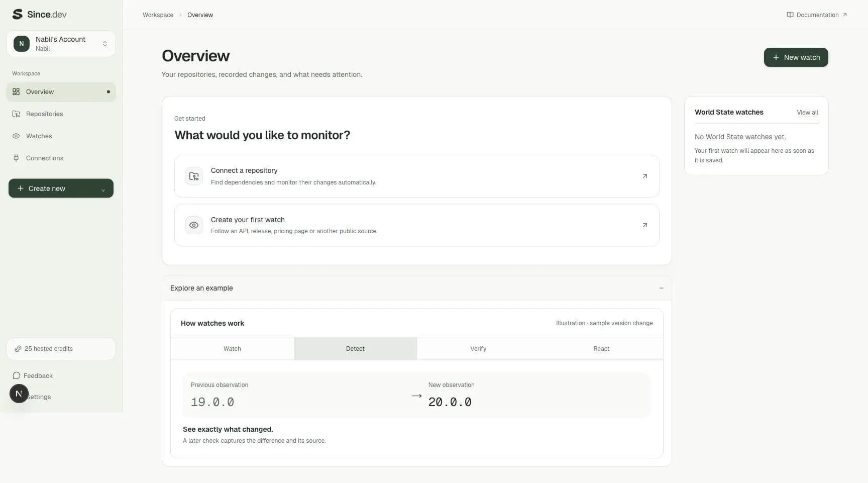868x483 pixels.
Task: Select the Verify tab
Action: click(x=478, y=349)
